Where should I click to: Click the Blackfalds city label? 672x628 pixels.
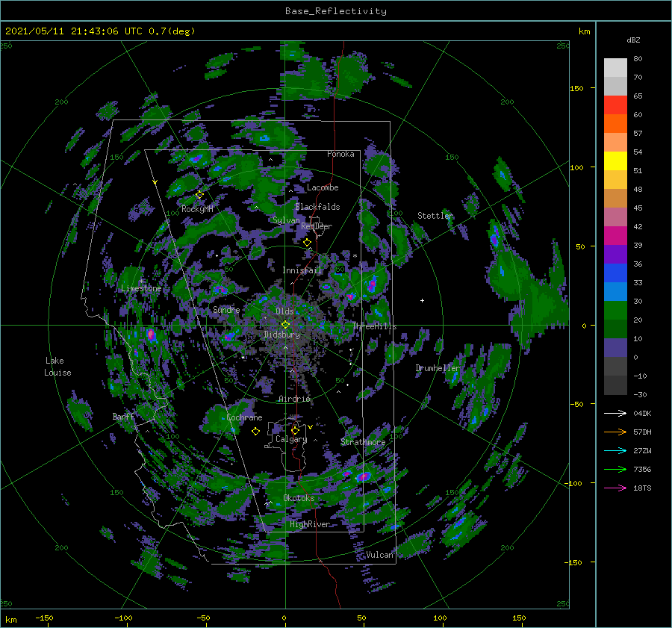point(317,207)
